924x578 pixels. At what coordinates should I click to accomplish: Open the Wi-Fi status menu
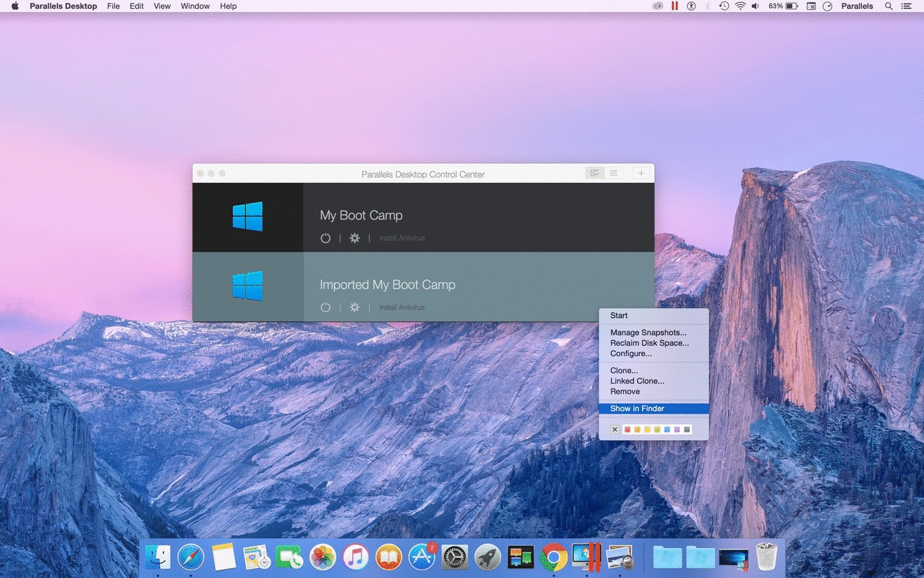[x=740, y=6]
